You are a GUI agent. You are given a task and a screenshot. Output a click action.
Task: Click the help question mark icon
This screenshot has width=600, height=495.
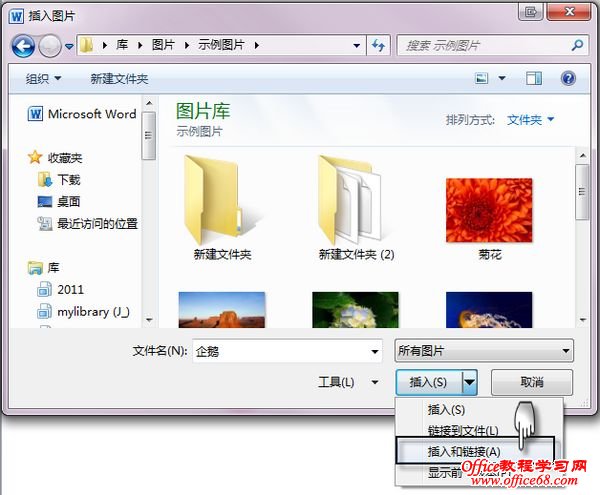coord(568,78)
